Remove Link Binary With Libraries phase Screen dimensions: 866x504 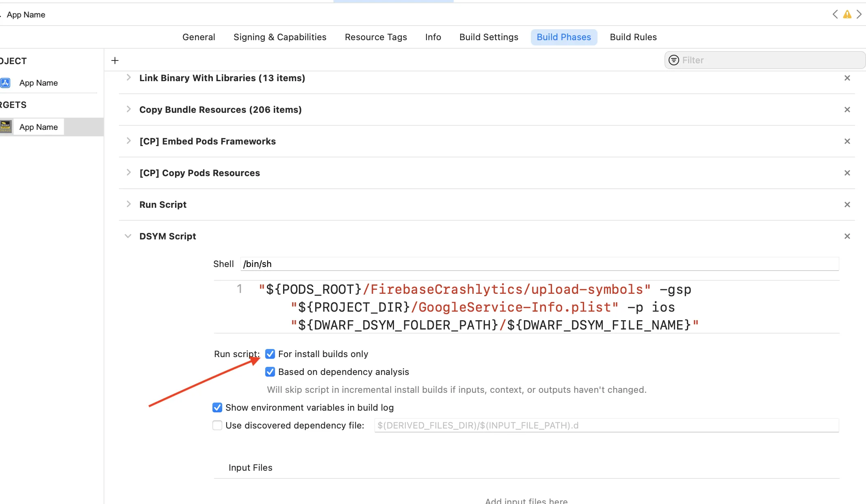(x=847, y=78)
